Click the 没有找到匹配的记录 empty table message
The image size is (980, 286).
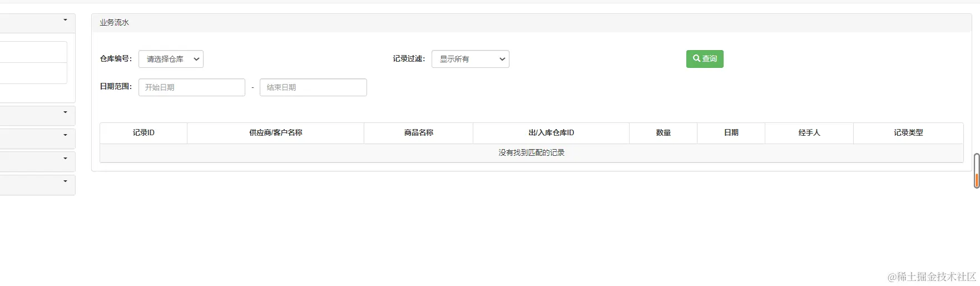[x=532, y=153]
